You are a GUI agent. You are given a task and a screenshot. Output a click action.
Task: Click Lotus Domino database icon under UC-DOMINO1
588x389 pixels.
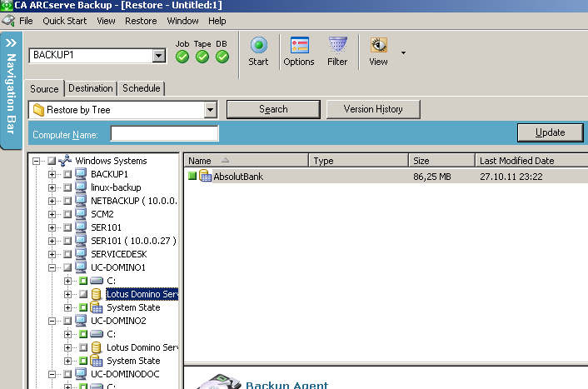tap(96, 294)
